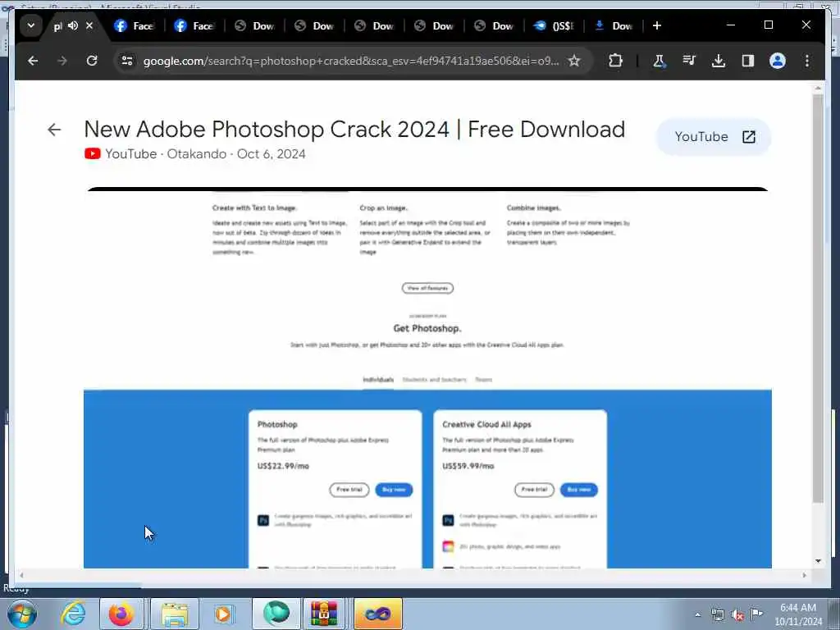
Task: Open Firefox from the taskbar
Action: (x=121, y=614)
